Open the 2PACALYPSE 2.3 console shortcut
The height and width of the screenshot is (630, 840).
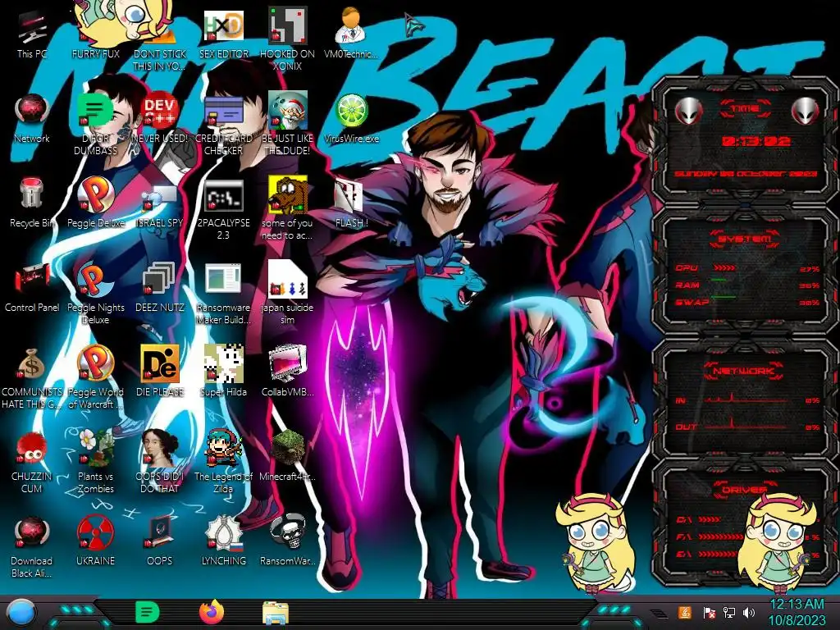[223, 211]
